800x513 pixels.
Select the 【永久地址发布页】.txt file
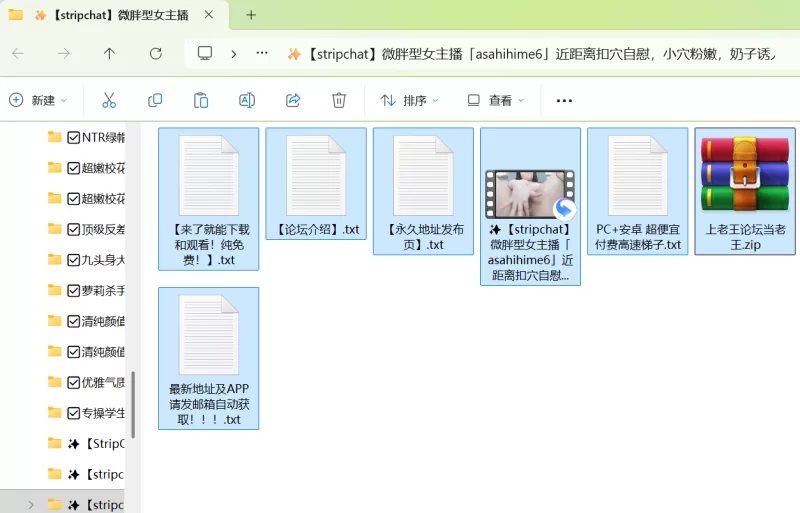[423, 190]
